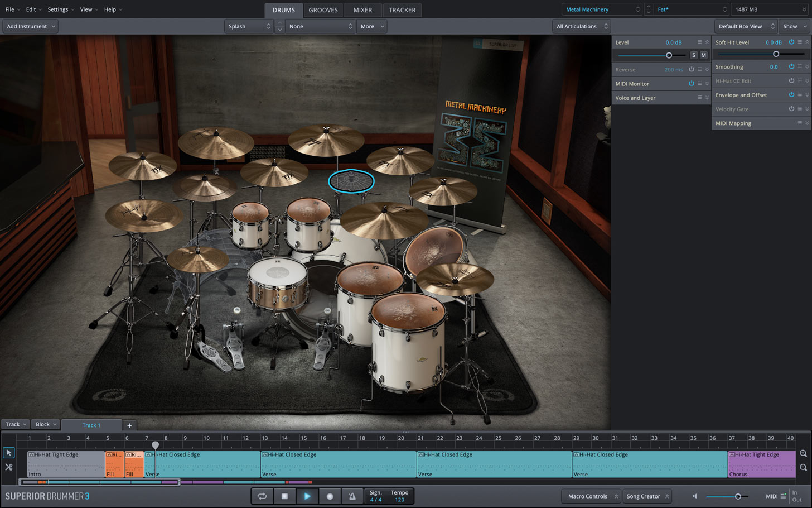The image size is (812, 508).
Task: Open the More dropdown
Action: (372, 26)
